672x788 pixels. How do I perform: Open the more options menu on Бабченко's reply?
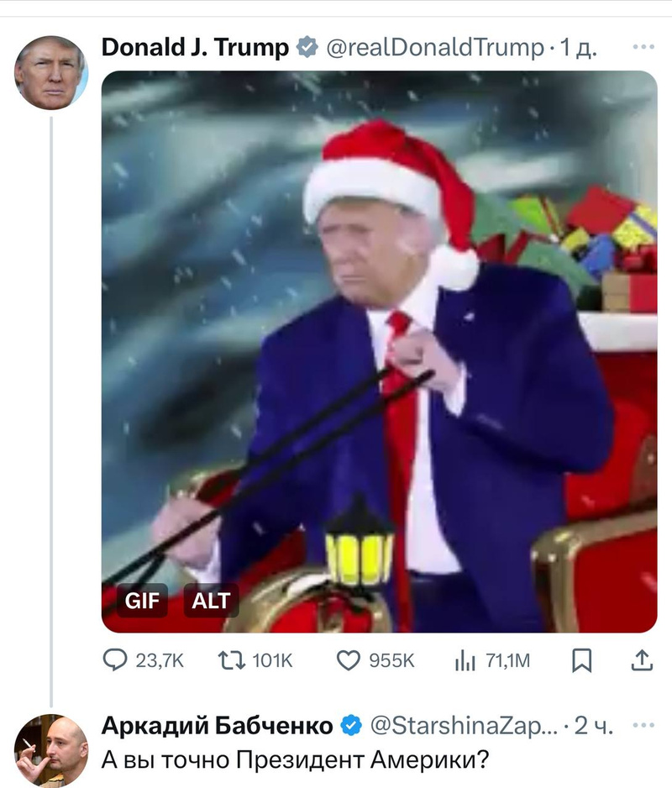(643, 725)
